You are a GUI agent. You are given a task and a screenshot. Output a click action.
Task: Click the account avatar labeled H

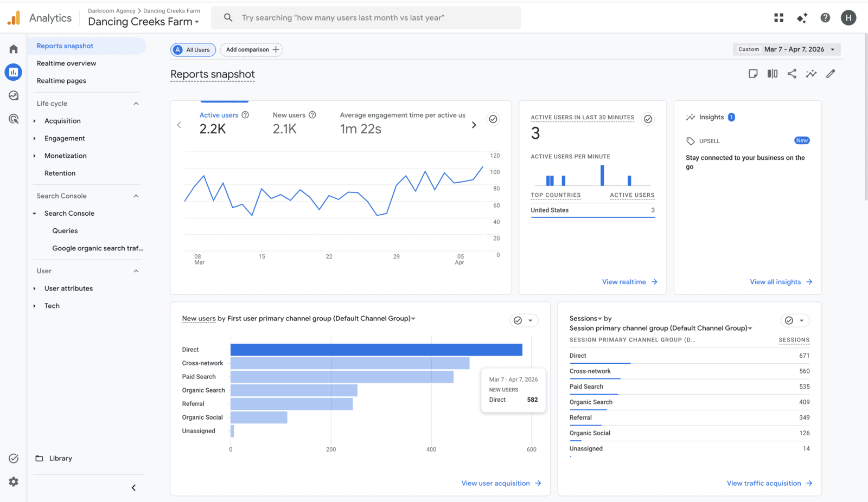pyautogui.click(x=848, y=18)
